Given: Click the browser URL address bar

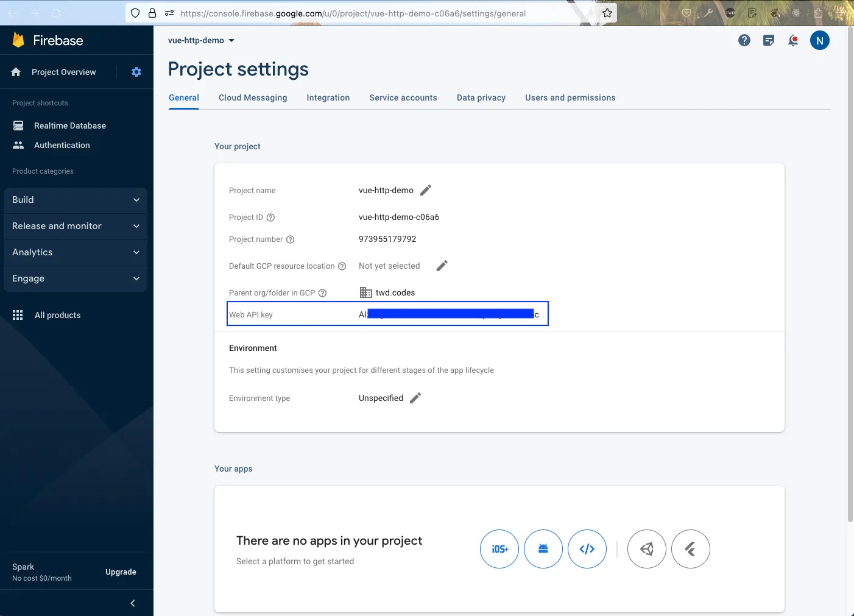Looking at the screenshot, I should [372, 13].
